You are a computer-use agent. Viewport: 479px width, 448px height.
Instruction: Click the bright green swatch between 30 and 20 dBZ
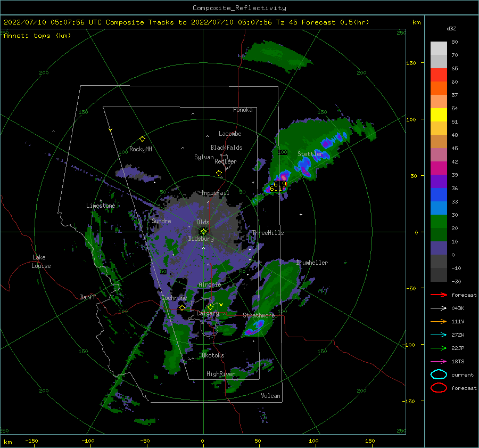point(439,222)
